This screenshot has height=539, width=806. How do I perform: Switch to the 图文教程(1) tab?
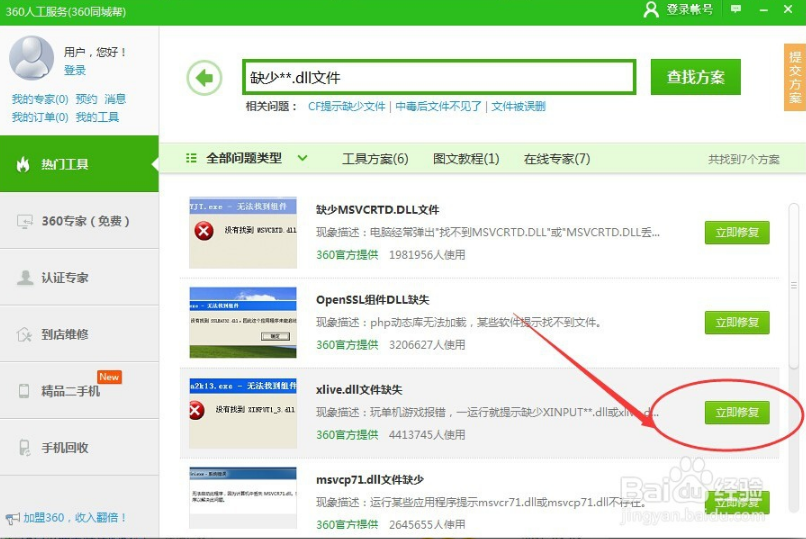pyautogui.click(x=465, y=158)
